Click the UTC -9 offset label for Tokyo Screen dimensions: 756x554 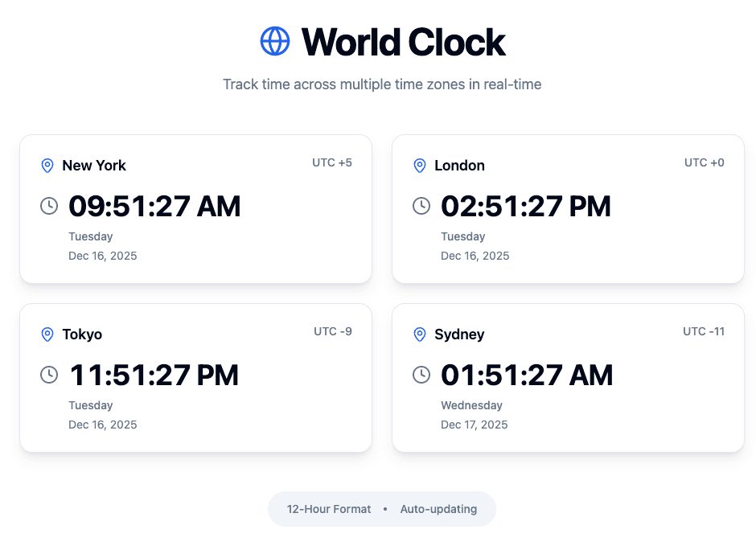click(x=332, y=331)
